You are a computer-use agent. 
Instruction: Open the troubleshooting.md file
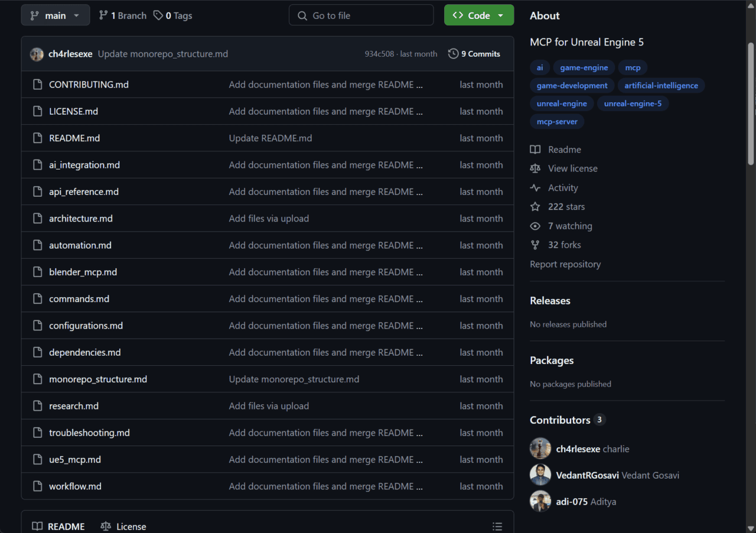[89, 433]
